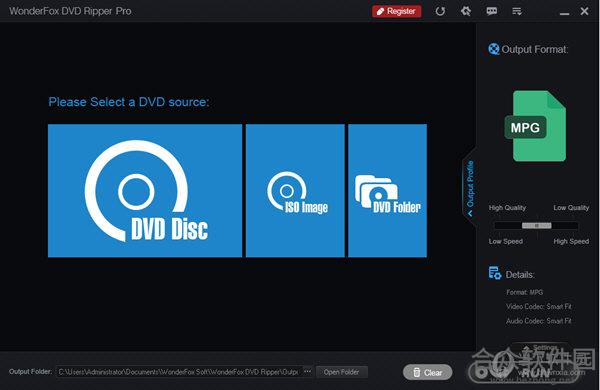
Task: Click 'Video Codec: Smart Fit' text
Action: (538, 307)
